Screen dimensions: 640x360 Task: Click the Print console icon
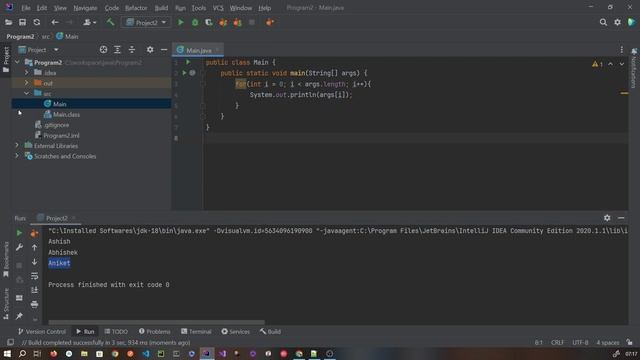pos(35,304)
